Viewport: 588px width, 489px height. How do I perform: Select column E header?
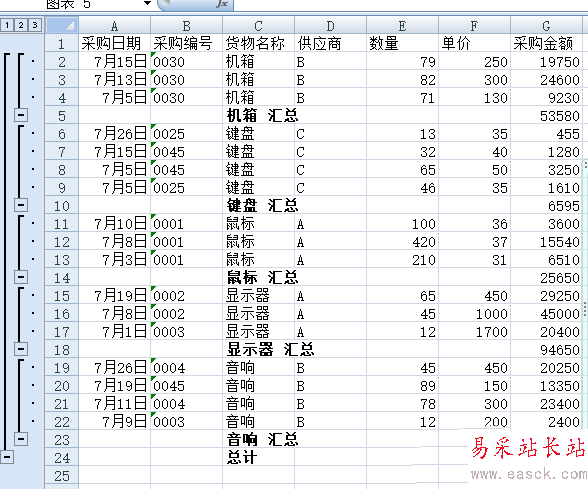[x=402, y=26]
